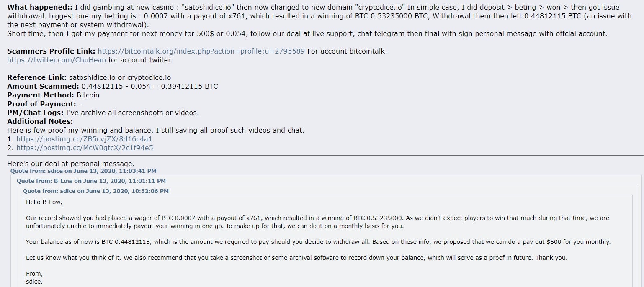Click quote header from B-Low at 11:01:11 PM
Screen dimensions: 644x287
tap(91, 181)
